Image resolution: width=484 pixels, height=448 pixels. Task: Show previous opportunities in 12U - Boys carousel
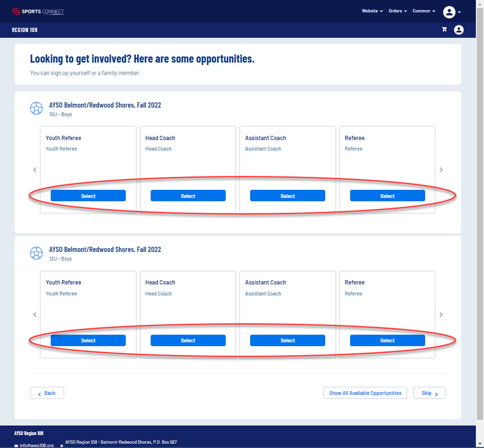coord(35,315)
